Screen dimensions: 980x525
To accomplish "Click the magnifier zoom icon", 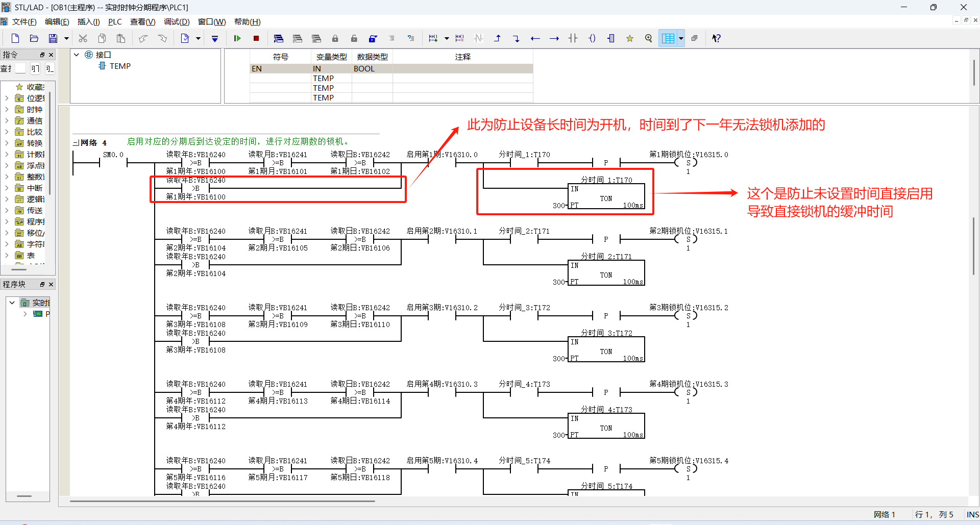I will coord(649,38).
